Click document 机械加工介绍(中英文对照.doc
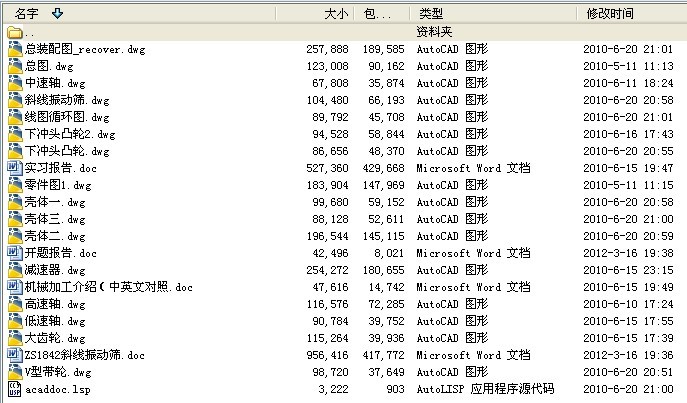687x403 pixels. [x=109, y=287]
